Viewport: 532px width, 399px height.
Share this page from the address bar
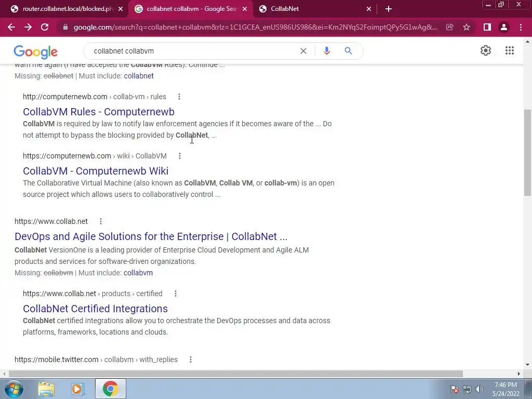450,27
